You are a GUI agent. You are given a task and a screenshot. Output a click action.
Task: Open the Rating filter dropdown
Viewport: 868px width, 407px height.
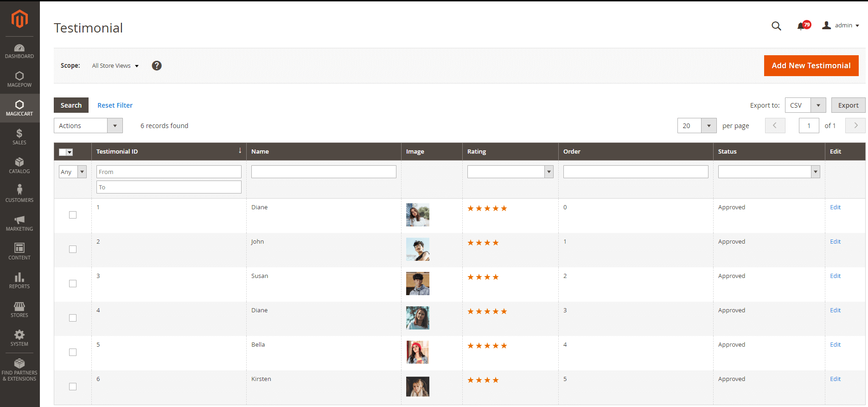[x=510, y=172]
